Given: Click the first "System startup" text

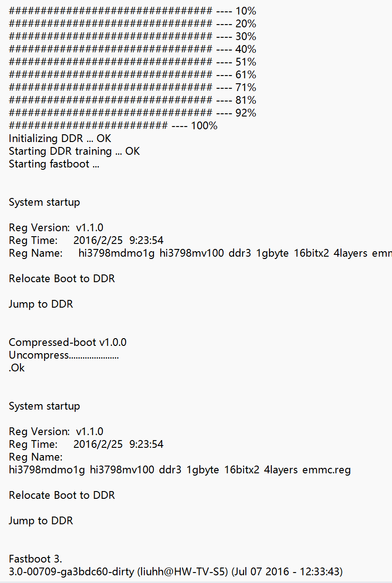Looking at the screenshot, I should 44,202.
